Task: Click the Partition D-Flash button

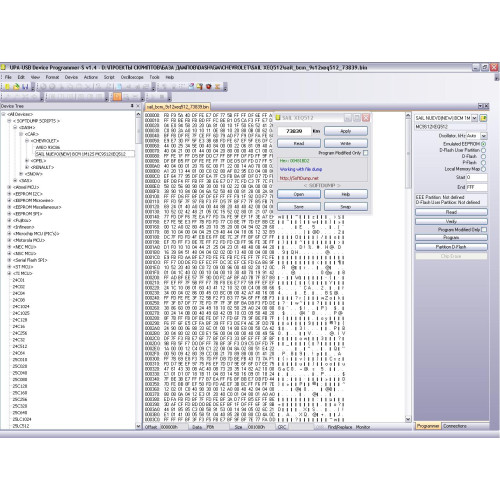Action: tap(451, 247)
